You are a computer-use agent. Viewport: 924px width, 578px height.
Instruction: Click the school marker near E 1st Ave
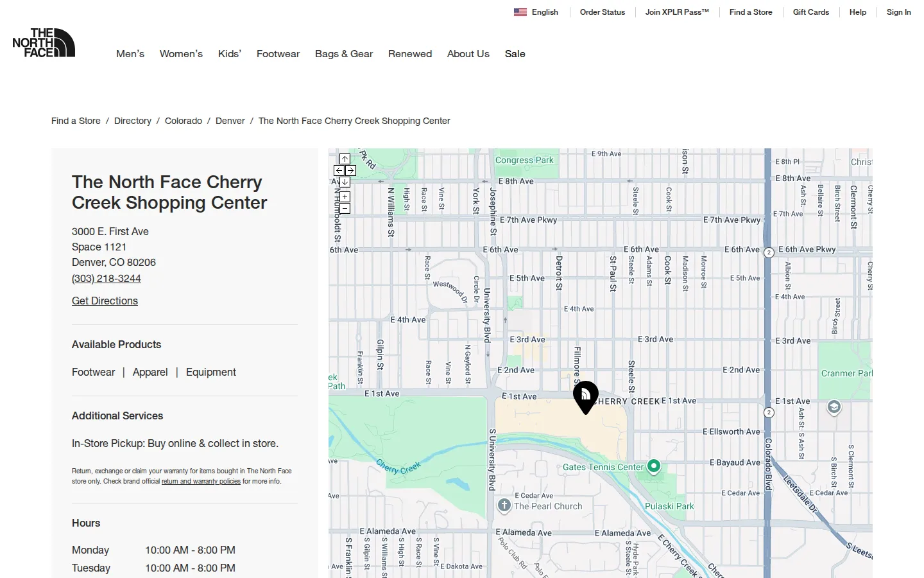(x=834, y=407)
